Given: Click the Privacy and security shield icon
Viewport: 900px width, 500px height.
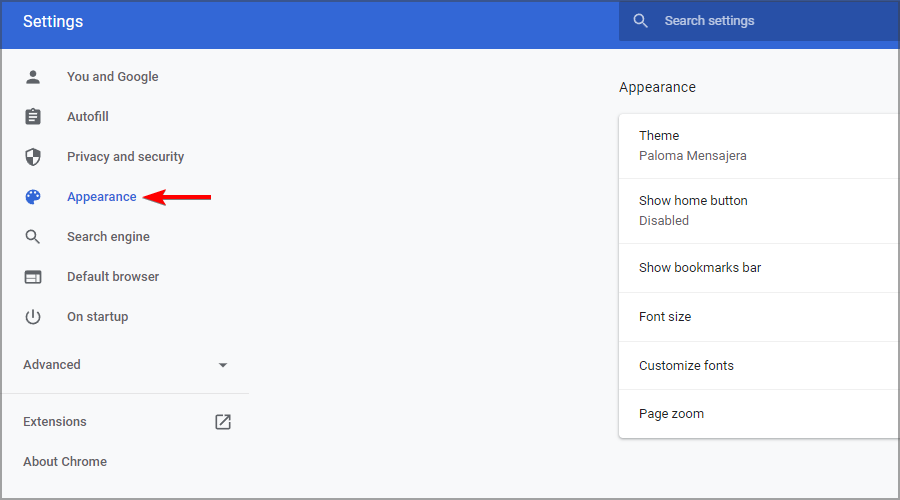Looking at the screenshot, I should pyautogui.click(x=33, y=157).
